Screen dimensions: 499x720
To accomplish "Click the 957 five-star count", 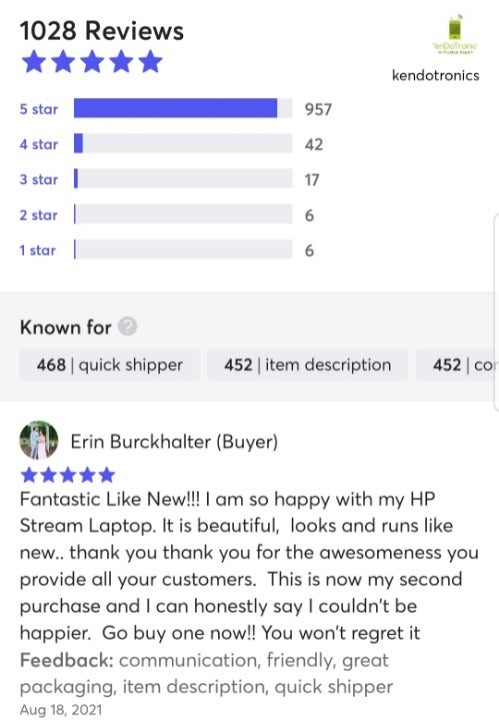I will (318, 109).
